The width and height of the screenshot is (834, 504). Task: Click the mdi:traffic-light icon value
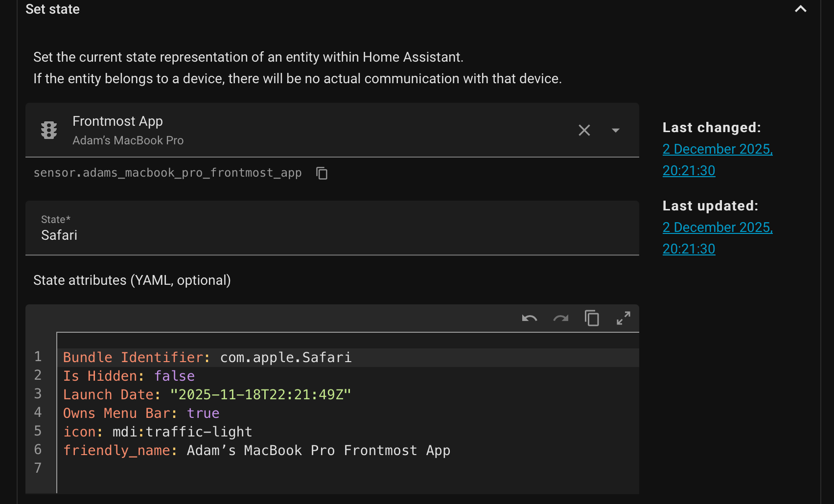[x=182, y=432]
